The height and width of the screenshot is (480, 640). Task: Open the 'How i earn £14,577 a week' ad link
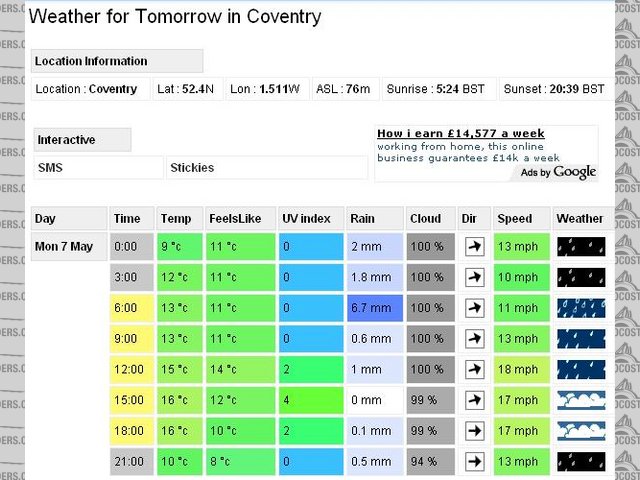pos(460,133)
